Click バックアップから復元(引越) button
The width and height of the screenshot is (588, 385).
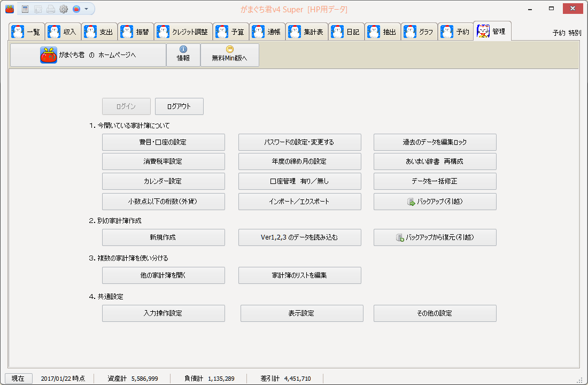pos(435,237)
